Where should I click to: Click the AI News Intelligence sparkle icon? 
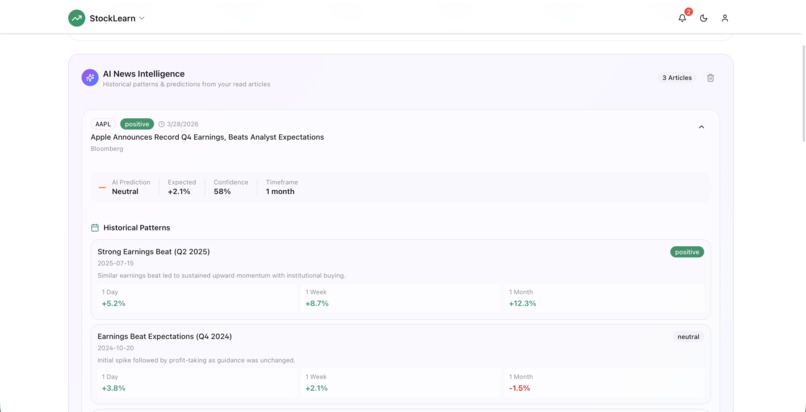tap(90, 78)
